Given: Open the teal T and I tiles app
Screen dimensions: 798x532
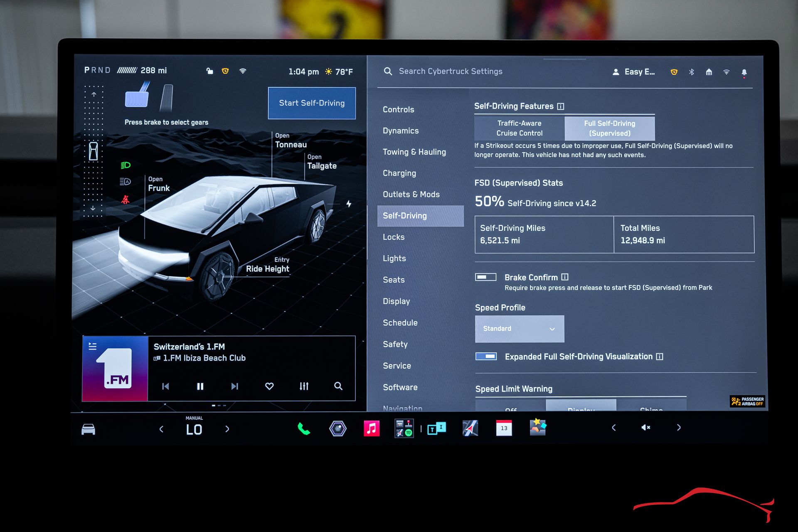Looking at the screenshot, I should [x=436, y=428].
